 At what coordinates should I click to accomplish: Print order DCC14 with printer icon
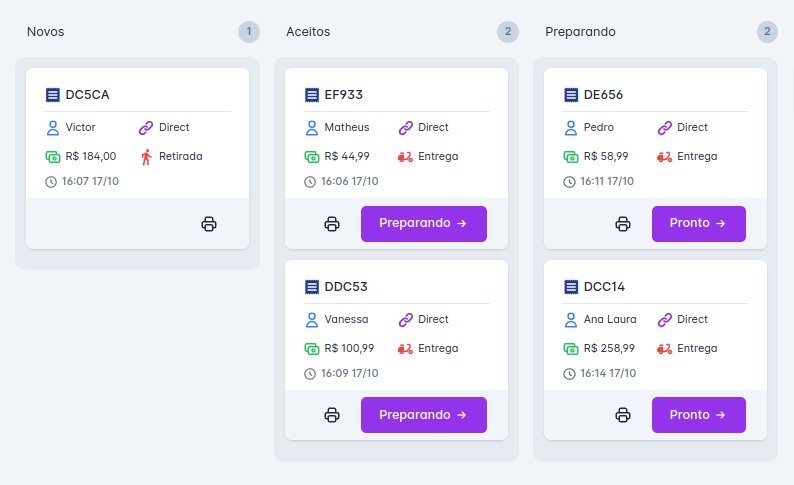[622, 415]
